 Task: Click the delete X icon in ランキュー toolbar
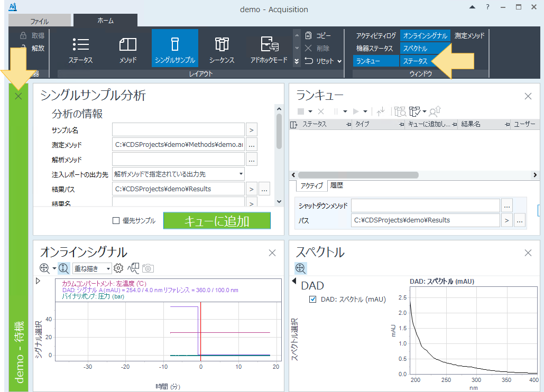(x=321, y=111)
